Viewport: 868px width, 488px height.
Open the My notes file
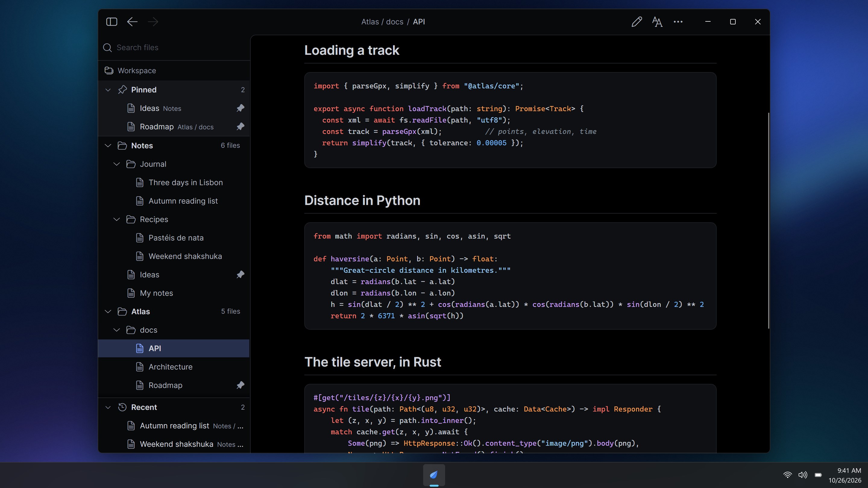tap(174, 293)
